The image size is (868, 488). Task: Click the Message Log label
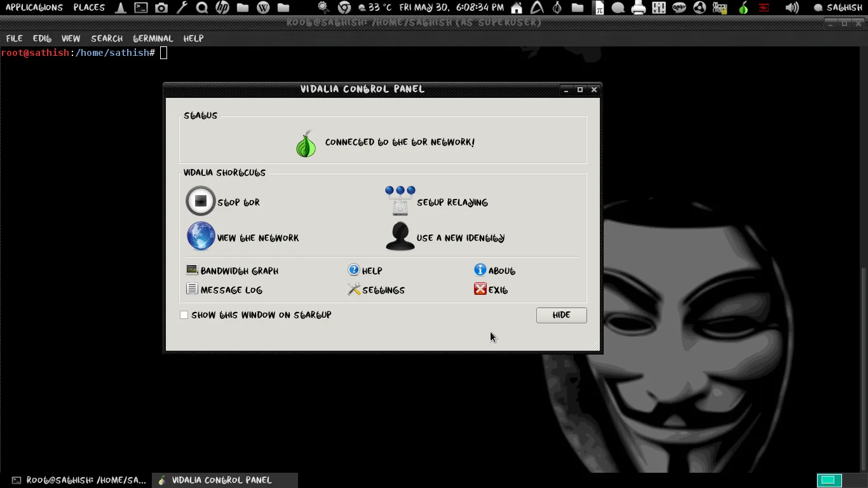pyautogui.click(x=231, y=290)
